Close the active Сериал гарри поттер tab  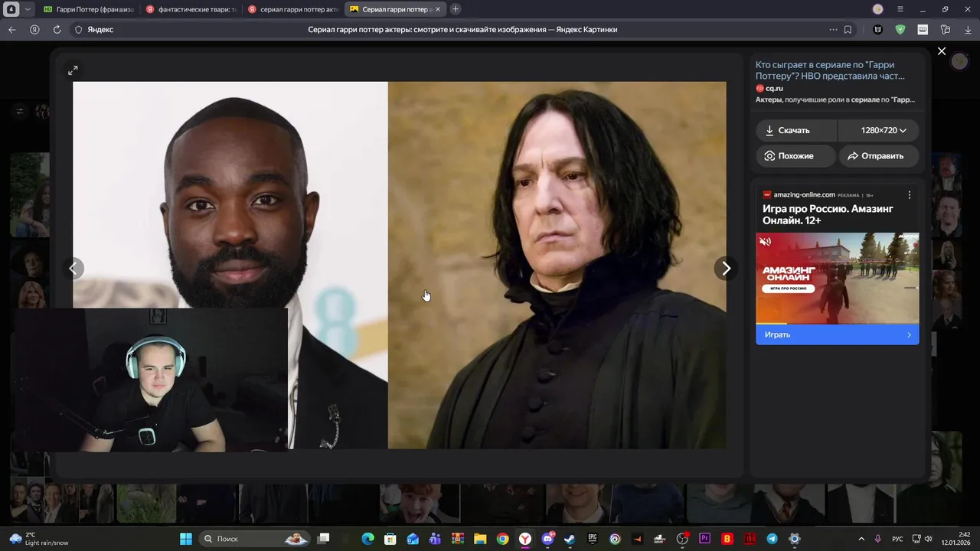point(438,9)
